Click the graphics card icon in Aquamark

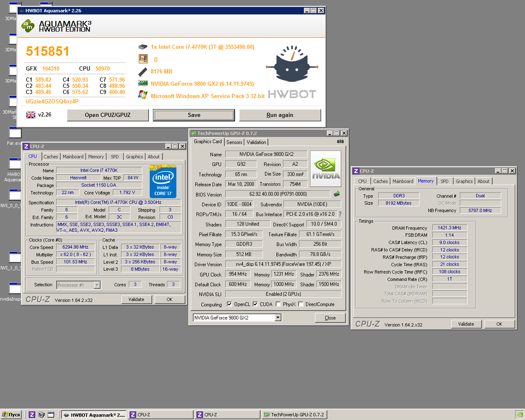click(143, 83)
